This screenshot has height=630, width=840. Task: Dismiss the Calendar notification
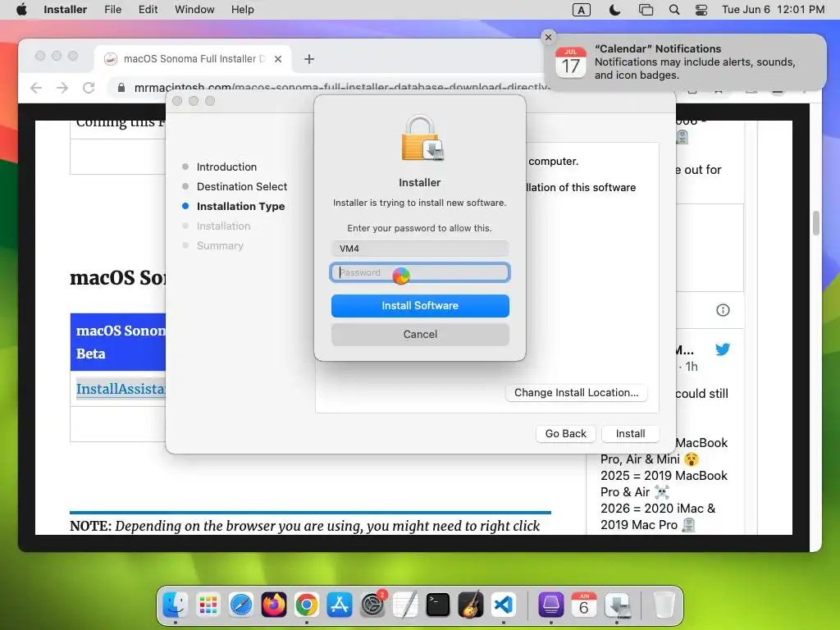tap(548, 37)
